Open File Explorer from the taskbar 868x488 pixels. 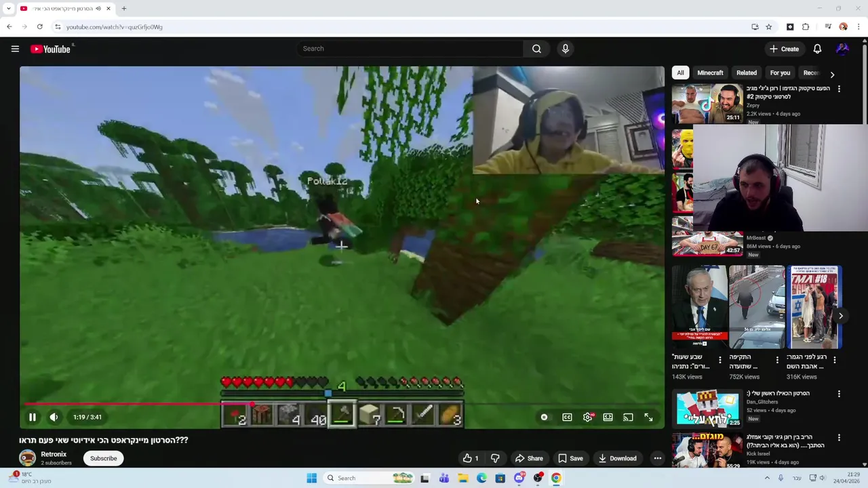tap(462, 479)
